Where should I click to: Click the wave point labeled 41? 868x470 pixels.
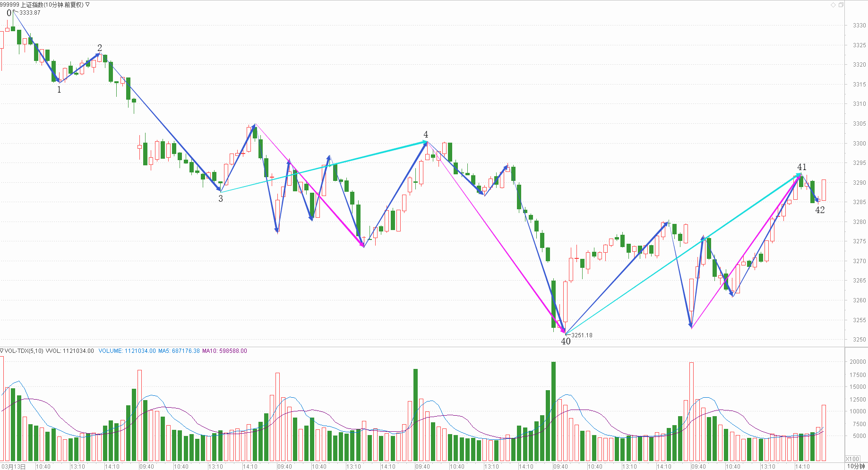(x=802, y=167)
